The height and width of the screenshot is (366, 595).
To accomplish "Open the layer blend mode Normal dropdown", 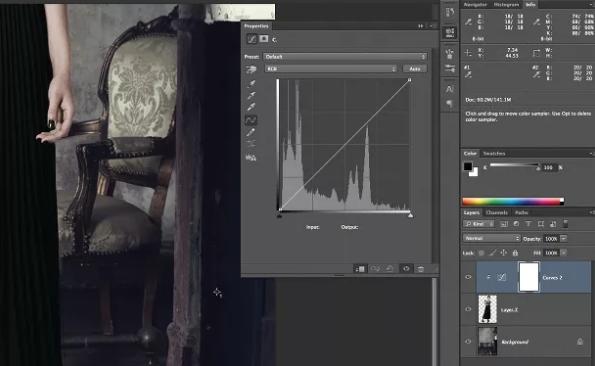I will click(492, 238).
